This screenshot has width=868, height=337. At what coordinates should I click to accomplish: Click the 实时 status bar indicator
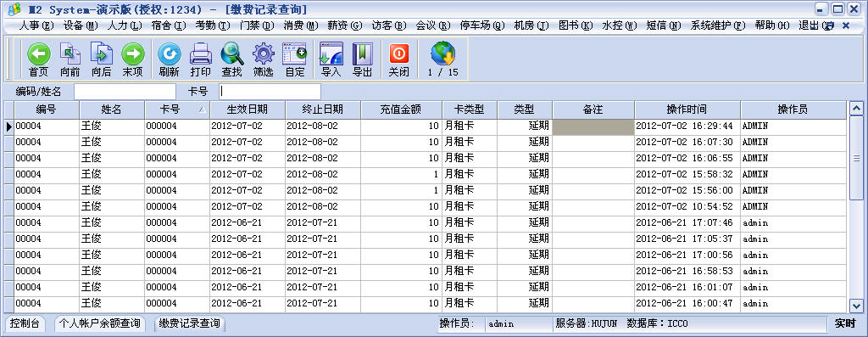point(845,323)
